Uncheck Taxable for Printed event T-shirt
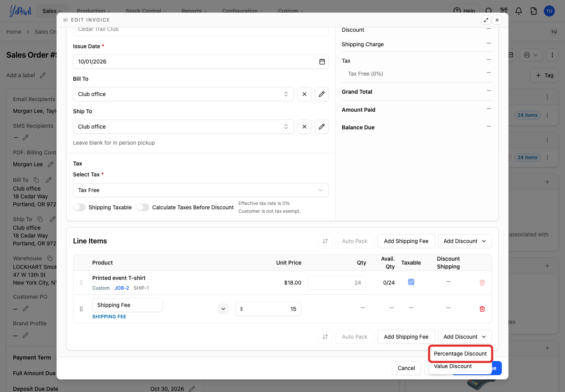Screen dimensions: 565x392 (x=411, y=282)
